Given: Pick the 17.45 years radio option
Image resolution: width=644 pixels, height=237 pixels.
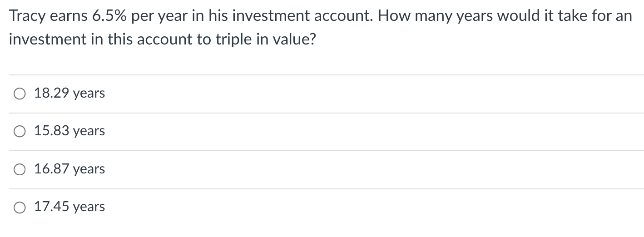Looking at the screenshot, I should point(20,207).
